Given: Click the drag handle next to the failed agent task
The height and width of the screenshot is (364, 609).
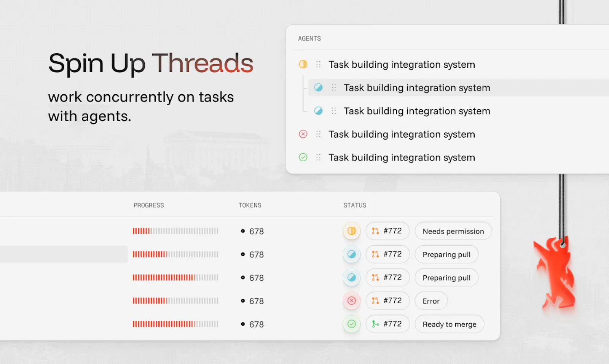Looking at the screenshot, I should [318, 134].
